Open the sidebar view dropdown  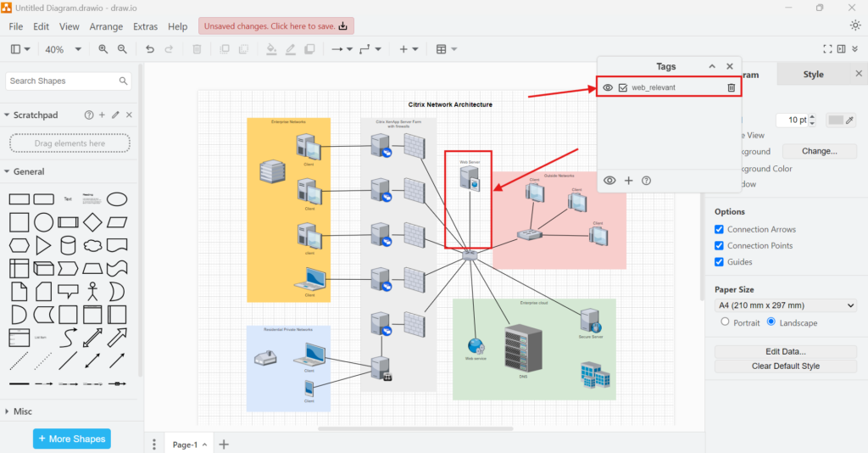tap(20, 49)
